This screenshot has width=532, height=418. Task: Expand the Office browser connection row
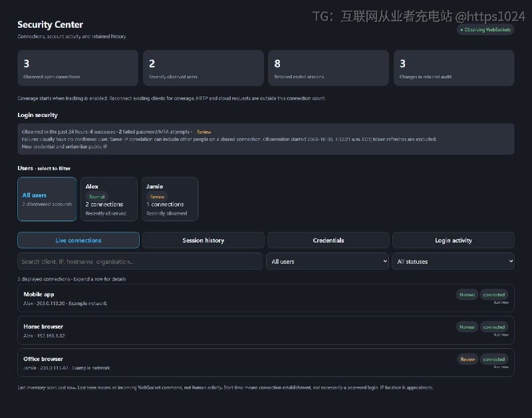click(x=266, y=363)
